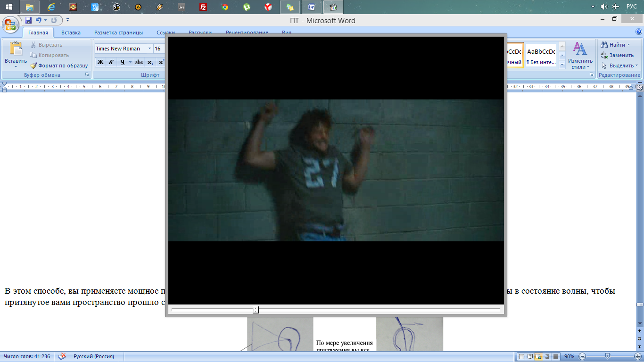Toggle italic (К) formatting
The height and width of the screenshot is (362, 644).
(x=111, y=62)
